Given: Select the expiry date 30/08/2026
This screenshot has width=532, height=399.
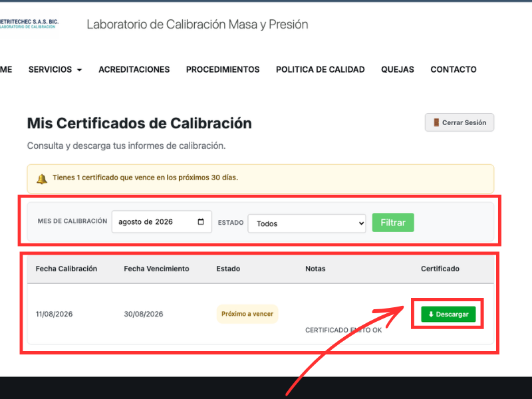Looking at the screenshot, I should pyautogui.click(x=144, y=314).
